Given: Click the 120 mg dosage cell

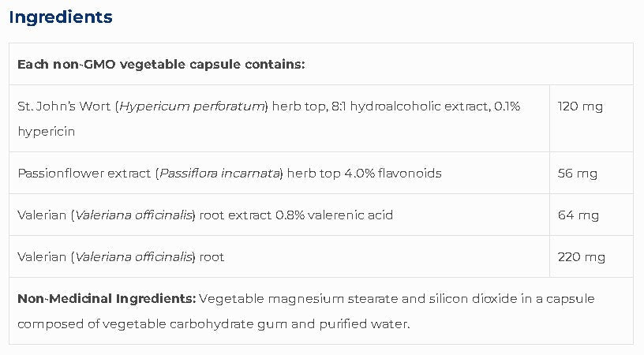Looking at the screenshot, I should click(579, 106).
